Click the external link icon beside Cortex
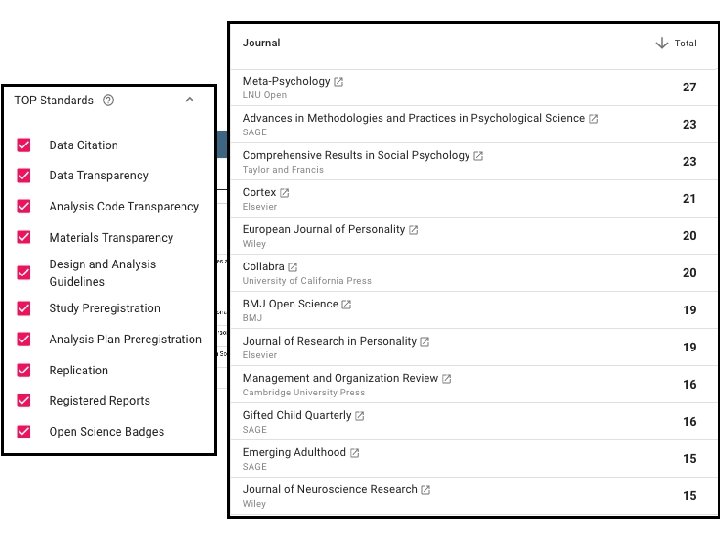This screenshot has width=720, height=540. click(x=284, y=193)
